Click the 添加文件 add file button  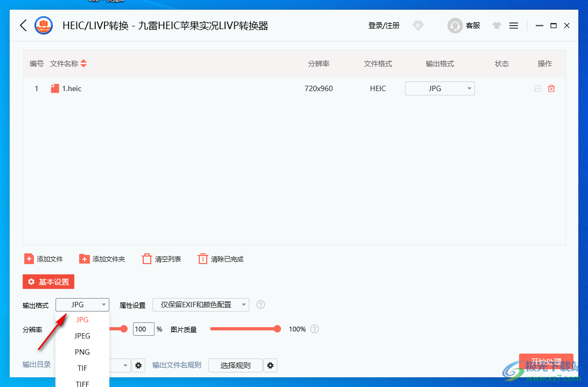[x=44, y=259]
